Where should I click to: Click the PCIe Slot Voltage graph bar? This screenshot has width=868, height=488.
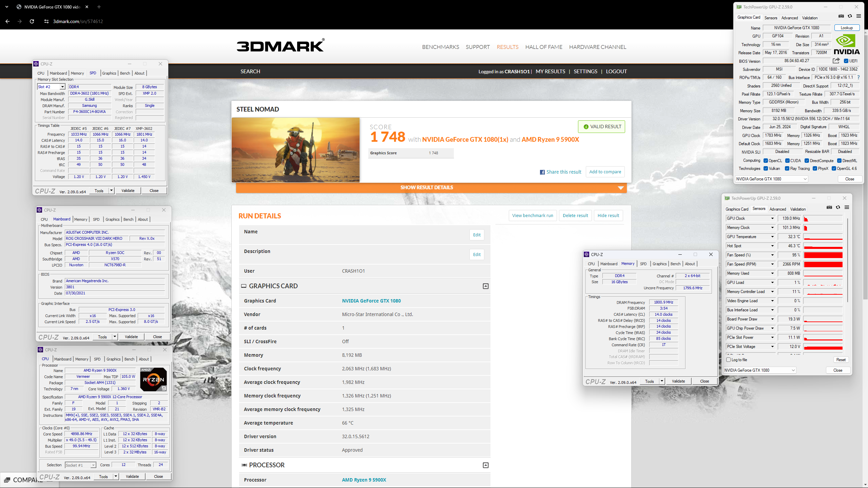[823, 347]
